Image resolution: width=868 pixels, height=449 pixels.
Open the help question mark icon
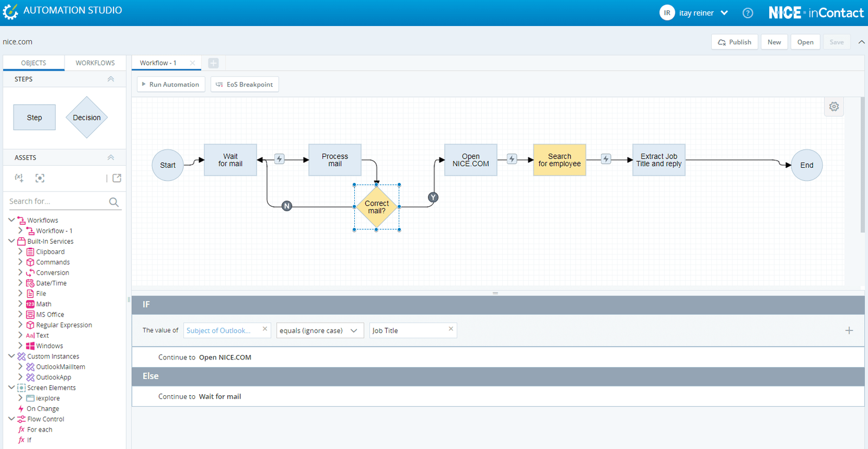(x=748, y=13)
